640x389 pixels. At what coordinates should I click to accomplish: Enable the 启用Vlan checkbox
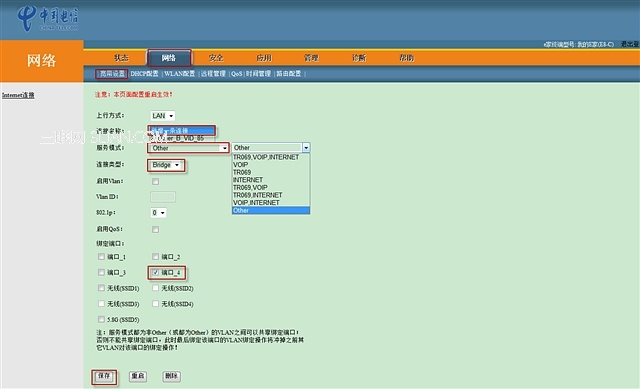(x=156, y=181)
